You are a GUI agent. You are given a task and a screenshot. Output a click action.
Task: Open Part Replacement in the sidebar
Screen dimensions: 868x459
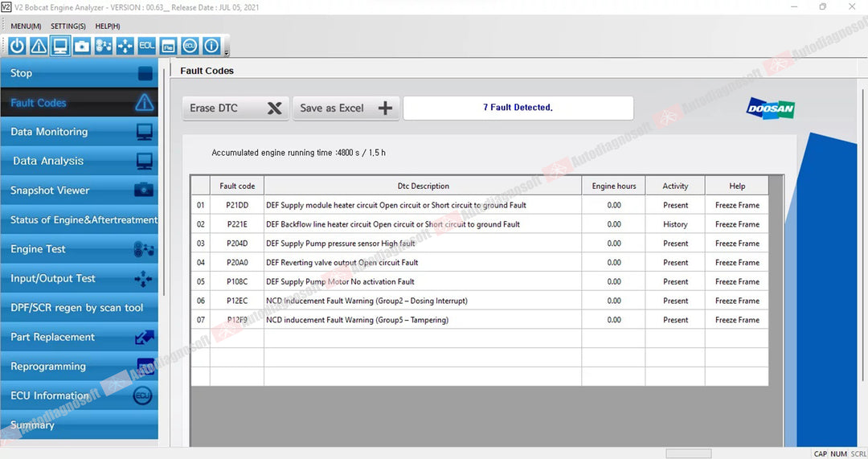tap(79, 337)
